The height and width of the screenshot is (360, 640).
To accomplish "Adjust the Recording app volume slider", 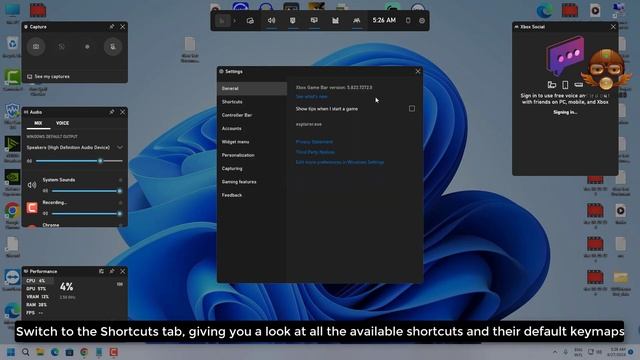I will [87, 213].
